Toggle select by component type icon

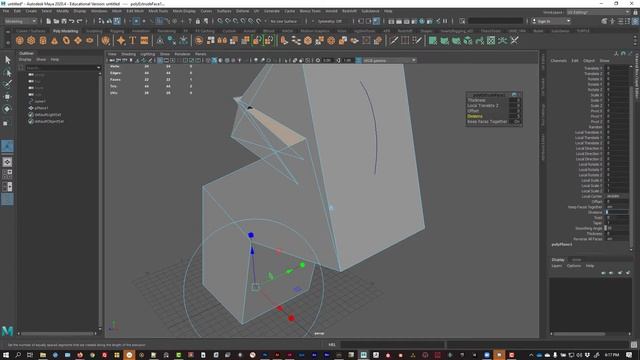click(117, 21)
